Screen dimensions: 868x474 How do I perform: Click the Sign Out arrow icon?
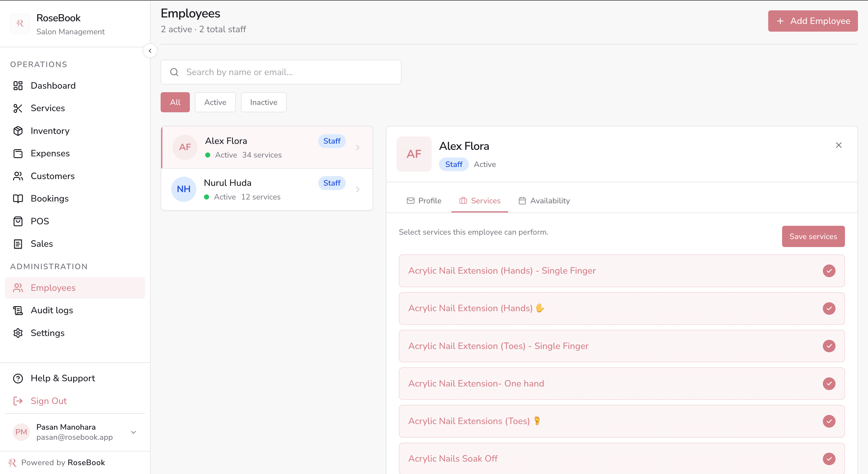[x=18, y=401]
